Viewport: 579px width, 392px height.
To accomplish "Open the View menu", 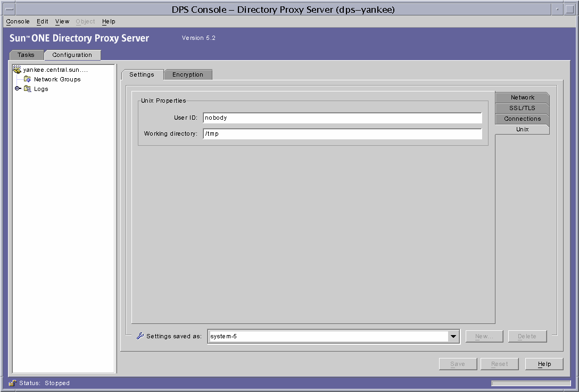I will [x=62, y=21].
